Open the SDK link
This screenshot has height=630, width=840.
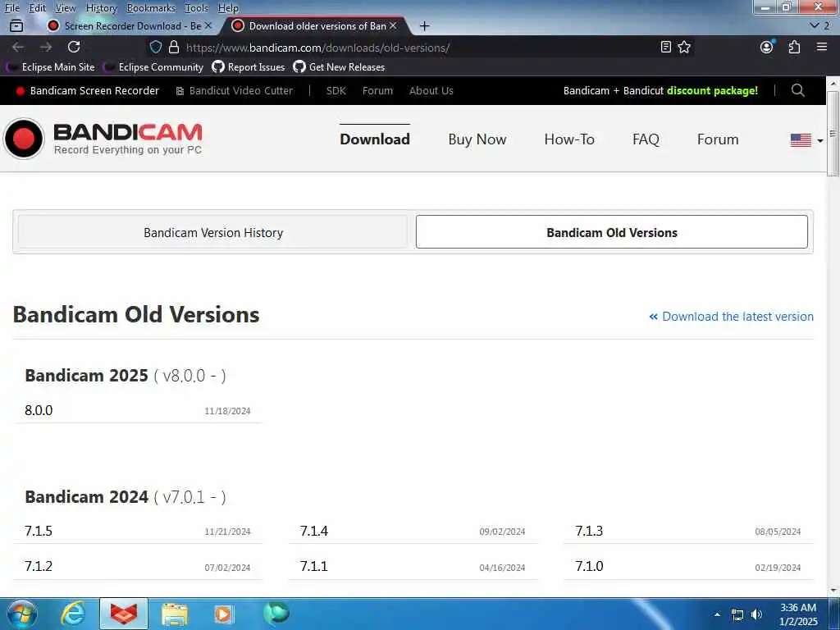336,90
